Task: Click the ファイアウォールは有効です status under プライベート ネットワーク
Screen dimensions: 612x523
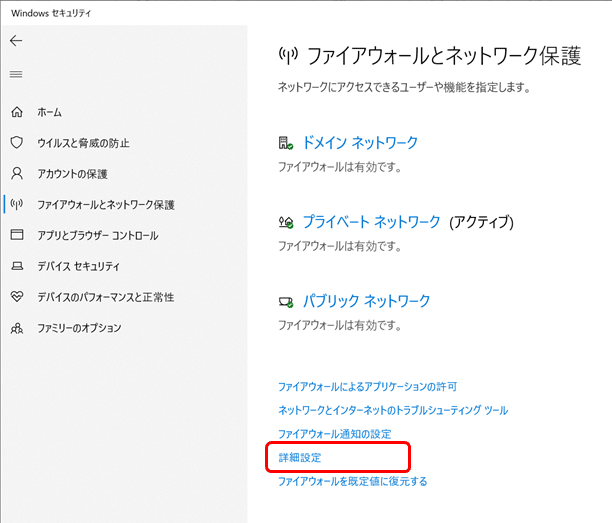Action: click(340, 246)
